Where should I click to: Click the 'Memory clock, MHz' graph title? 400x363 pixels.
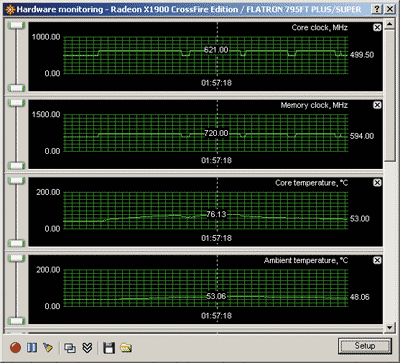click(314, 105)
